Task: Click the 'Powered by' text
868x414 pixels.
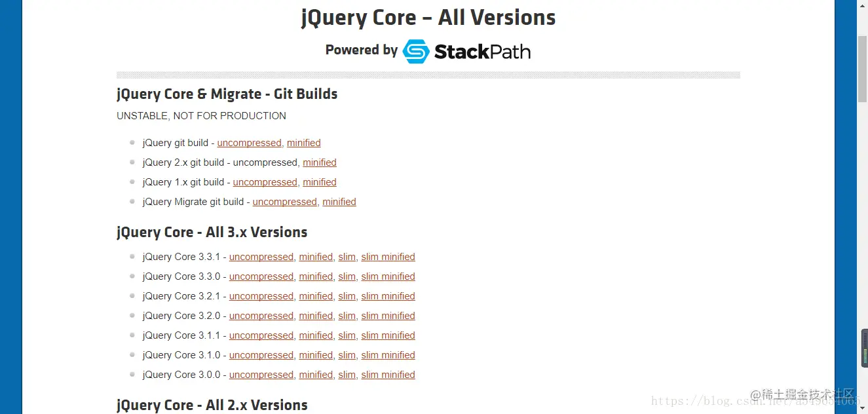Action: (362, 50)
